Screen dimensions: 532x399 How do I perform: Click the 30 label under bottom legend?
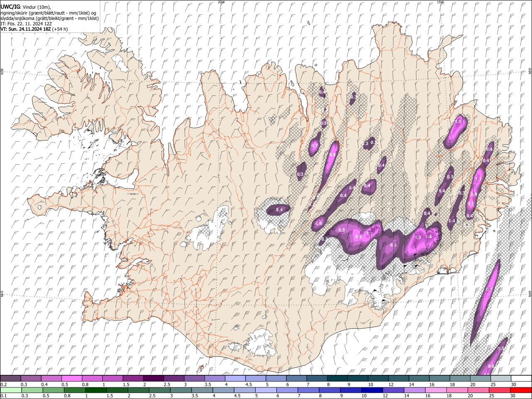tap(514, 396)
